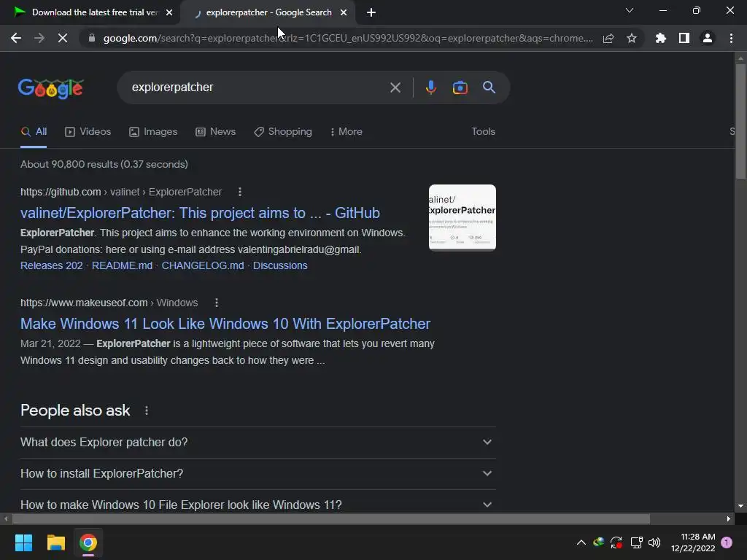Image resolution: width=747 pixels, height=560 pixels.
Task: Open File Explorer from the taskbar
Action: tap(55, 542)
